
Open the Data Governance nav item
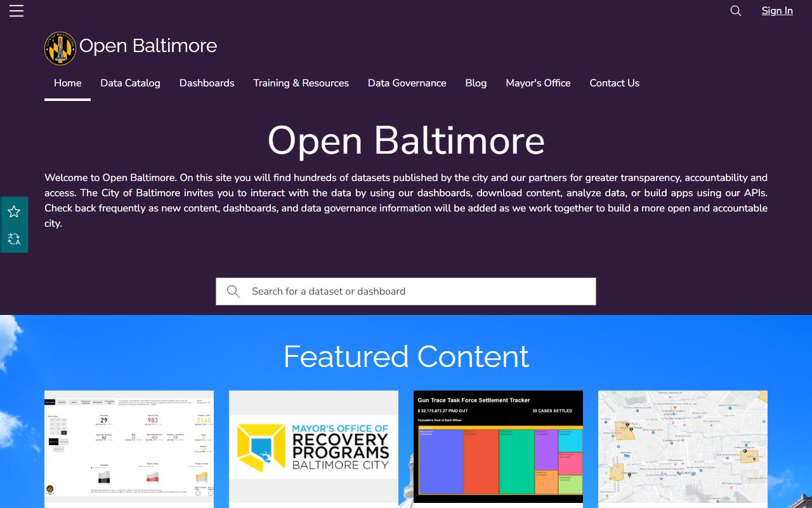point(407,83)
